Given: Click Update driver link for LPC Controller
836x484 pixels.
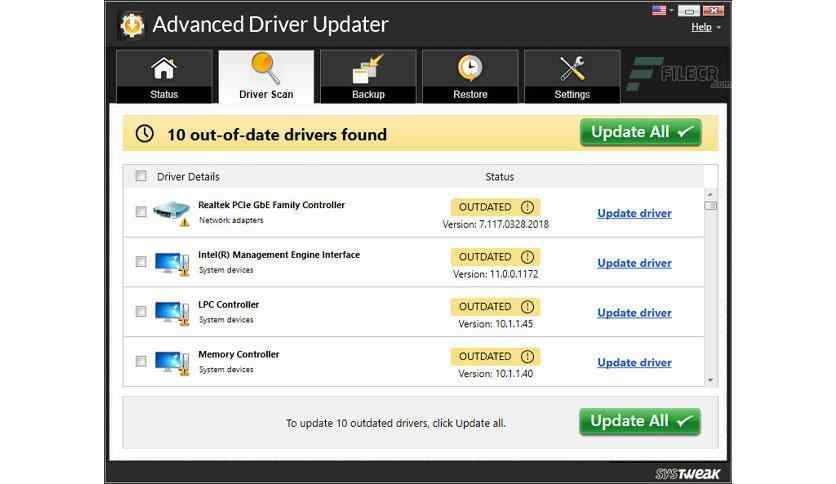Looking at the screenshot, I should pyautogui.click(x=634, y=313).
